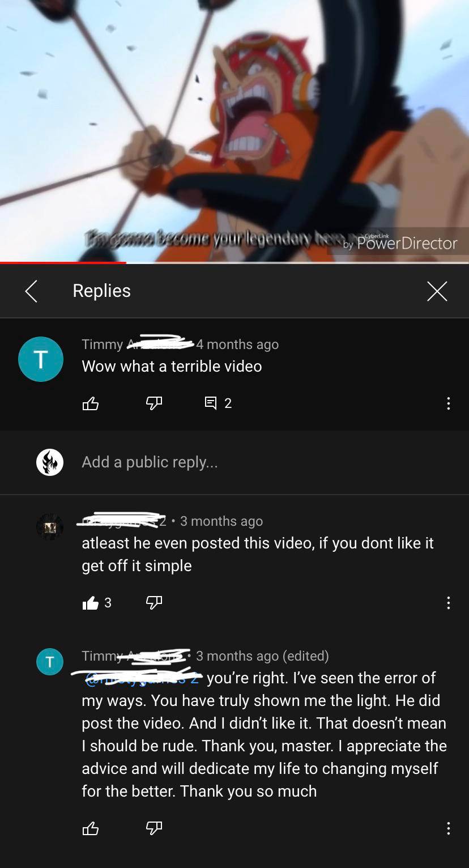Open the top comment's three-dot options menu

448,403
